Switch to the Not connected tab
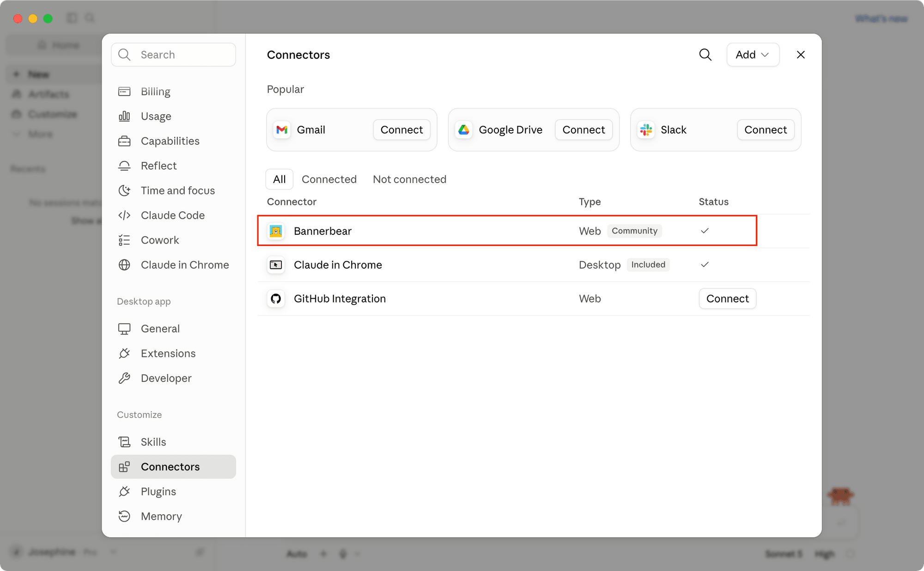Viewport: 924px width, 571px height. [x=409, y=179]
